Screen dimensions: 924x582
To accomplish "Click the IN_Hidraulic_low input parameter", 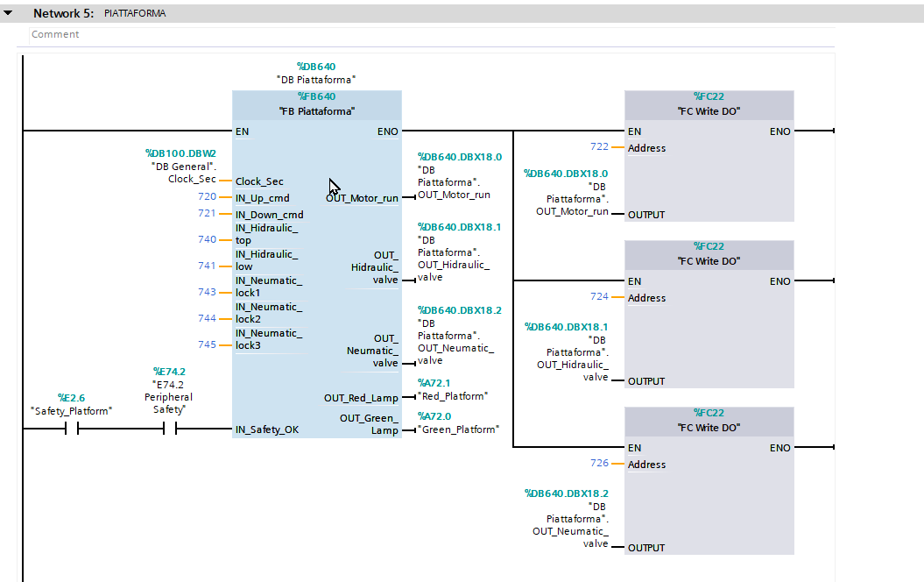I will tap(267, 260).
